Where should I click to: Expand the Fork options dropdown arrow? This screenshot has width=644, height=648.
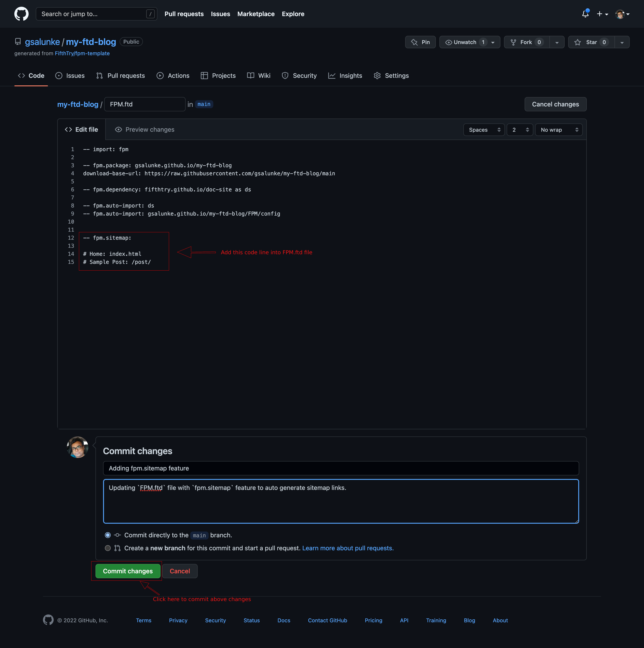[557, 42]
